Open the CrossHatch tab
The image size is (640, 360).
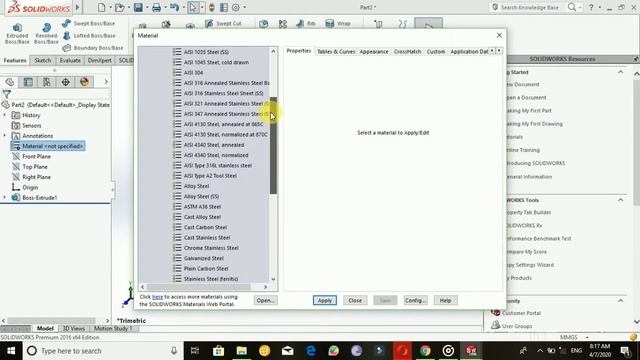(407, 52)
